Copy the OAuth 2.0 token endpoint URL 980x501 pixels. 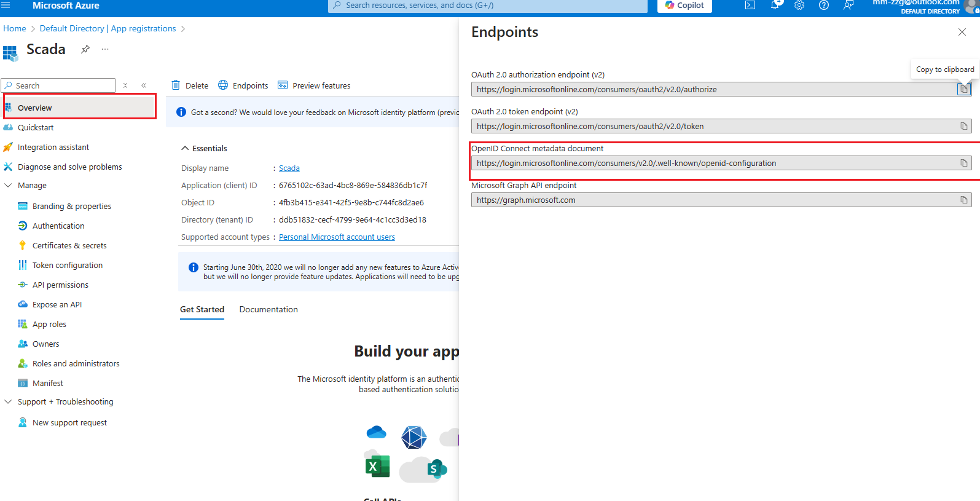pos(963,127)
